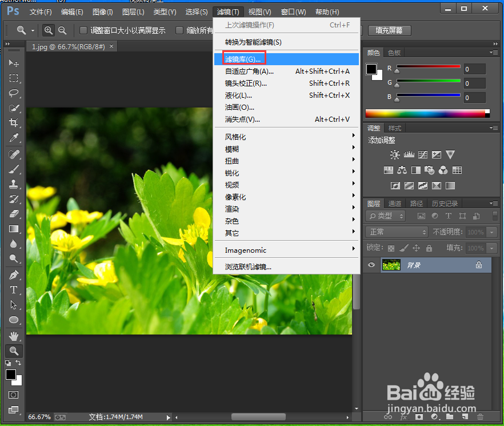This screenshot has height=426, width=504.
Task: Open the Image menu
Action: (102, 12)
